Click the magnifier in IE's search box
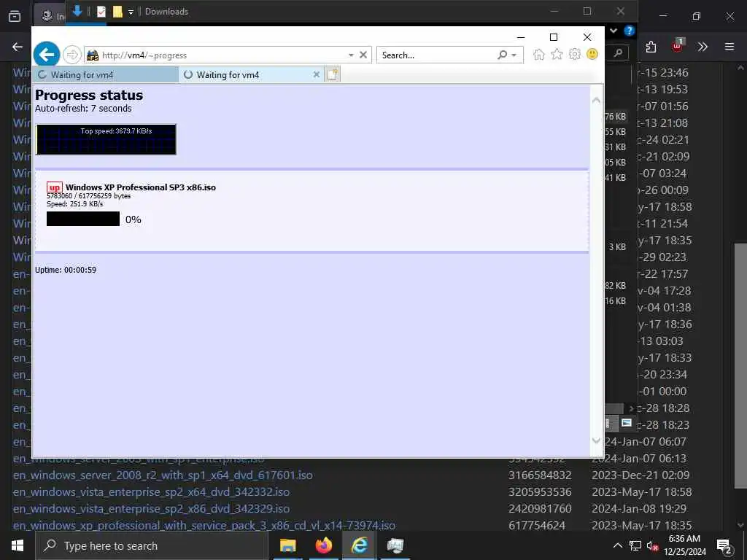This screenshot has width=747, height=560. [x=502, y=55]
